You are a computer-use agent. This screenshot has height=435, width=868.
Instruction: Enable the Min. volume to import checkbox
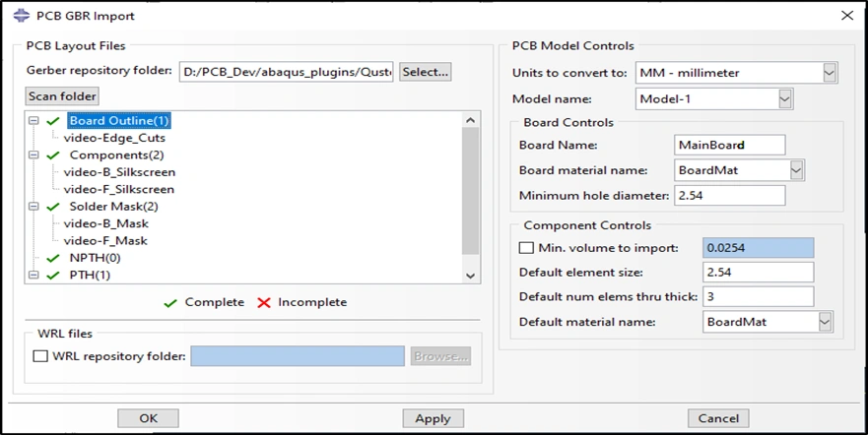526,248
